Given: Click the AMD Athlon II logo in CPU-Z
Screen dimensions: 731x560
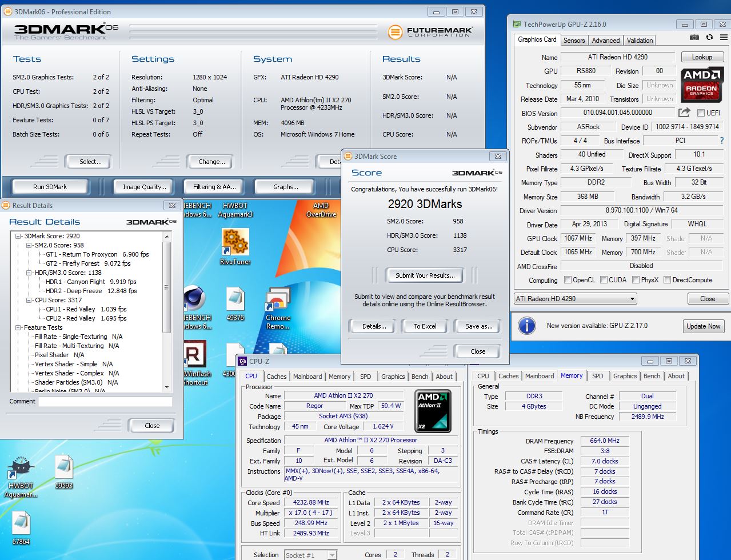Looking at the screenshot, I should tap(433, 411).
